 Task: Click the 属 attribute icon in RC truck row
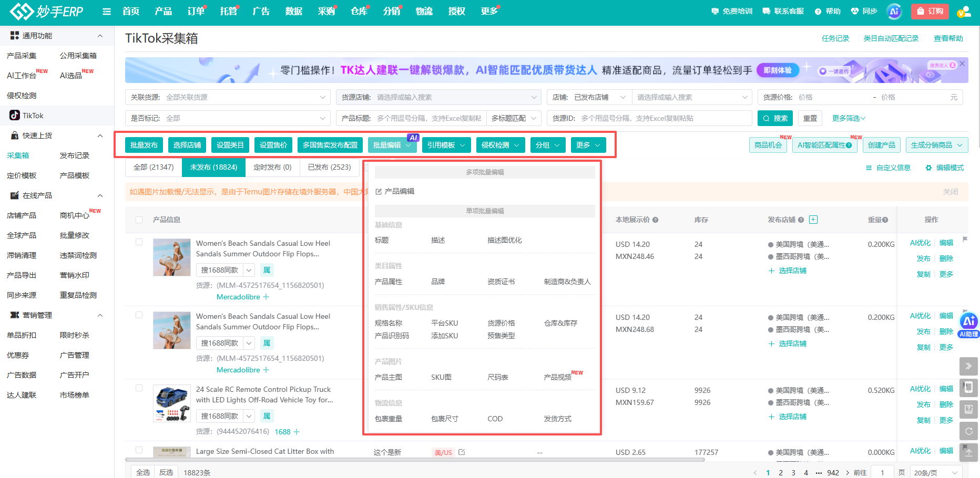click(267, 416)
